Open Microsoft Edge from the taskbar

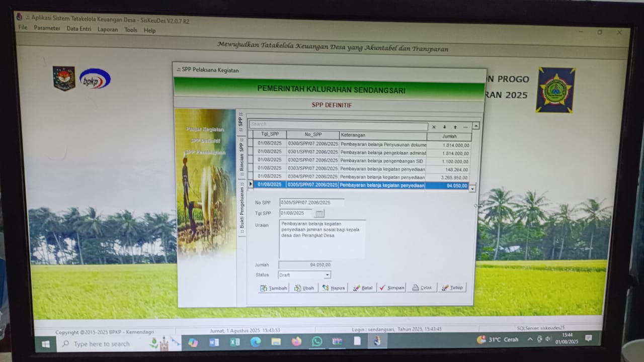(x=256, y=342)
